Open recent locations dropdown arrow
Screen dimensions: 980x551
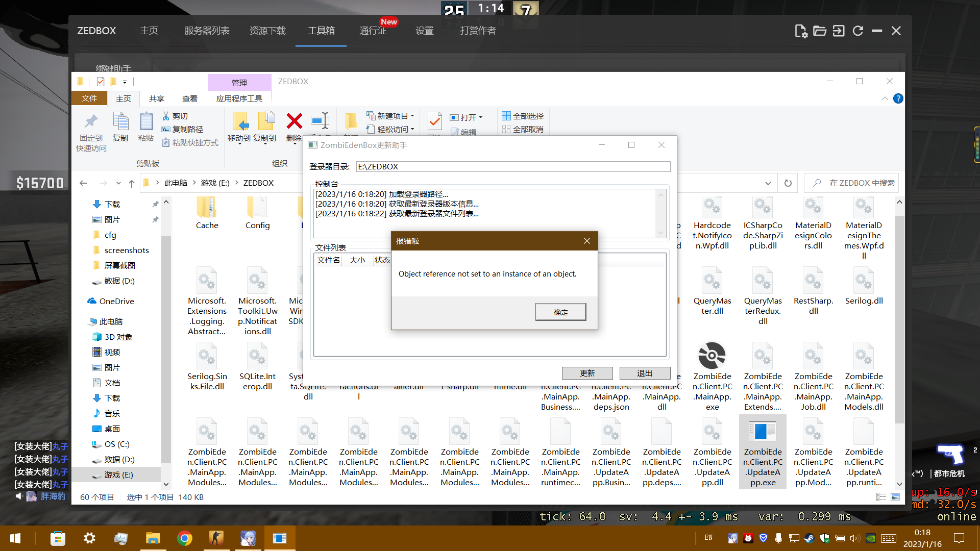click(x=118, y=183)
